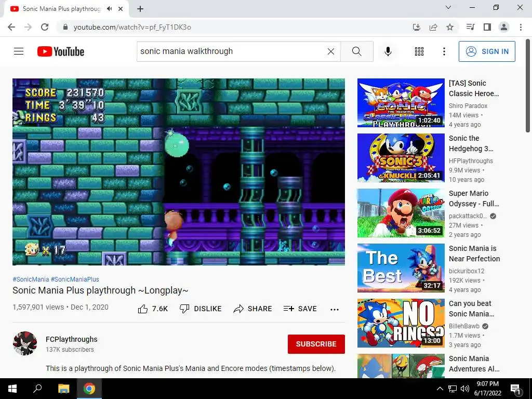532x399 pixels.
Task: Click the #SonicMania hashtag
Action: [31, 279]
